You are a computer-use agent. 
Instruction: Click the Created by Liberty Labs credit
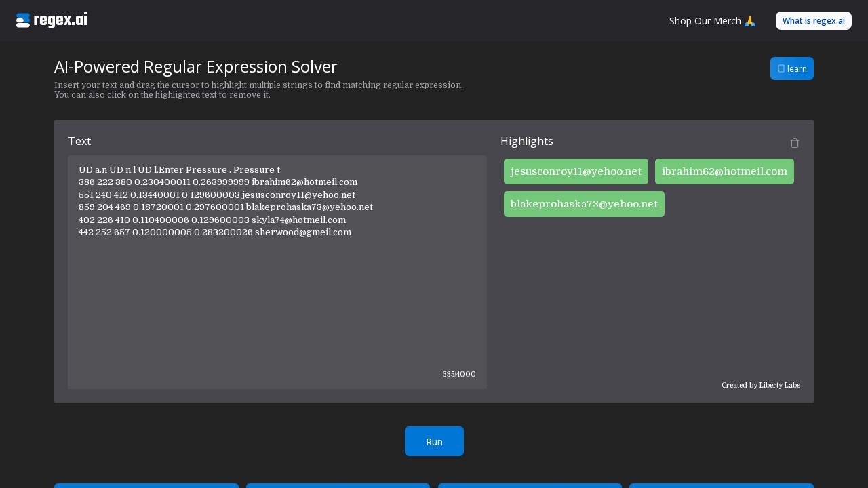click(x=761, y=385)
